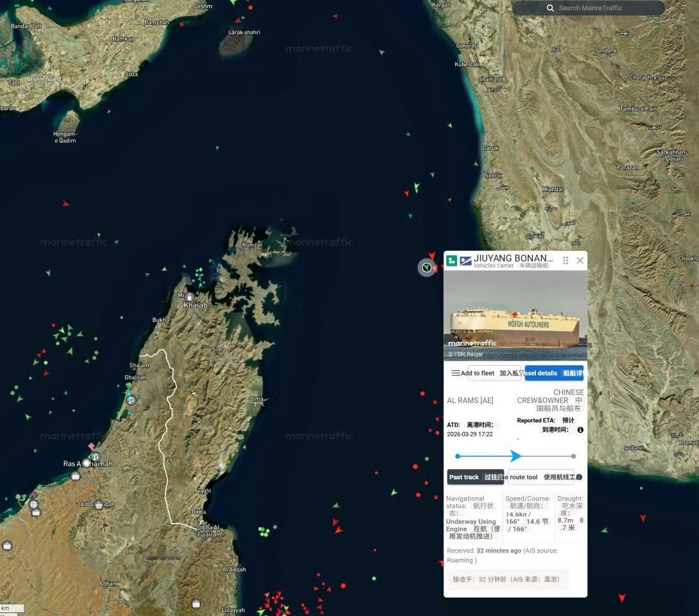Click the Received 32 minutes ago text
The height and width of the screenshot is (616, 699).
484,551
